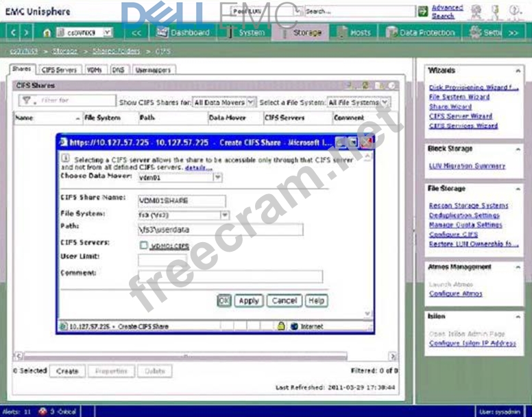Click the Path input field
532x417 pixels.
click(221, 230)
